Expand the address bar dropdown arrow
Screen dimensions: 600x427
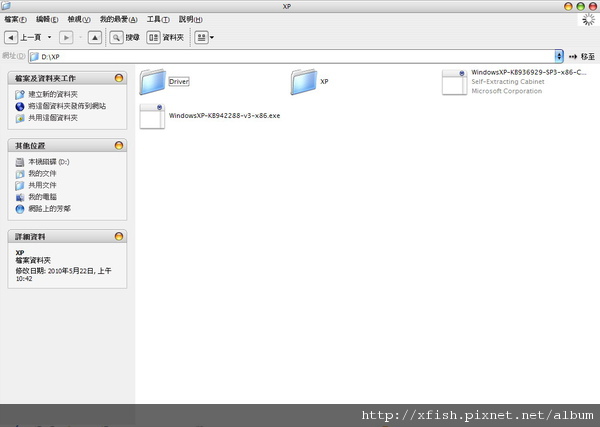click(559, 57)
